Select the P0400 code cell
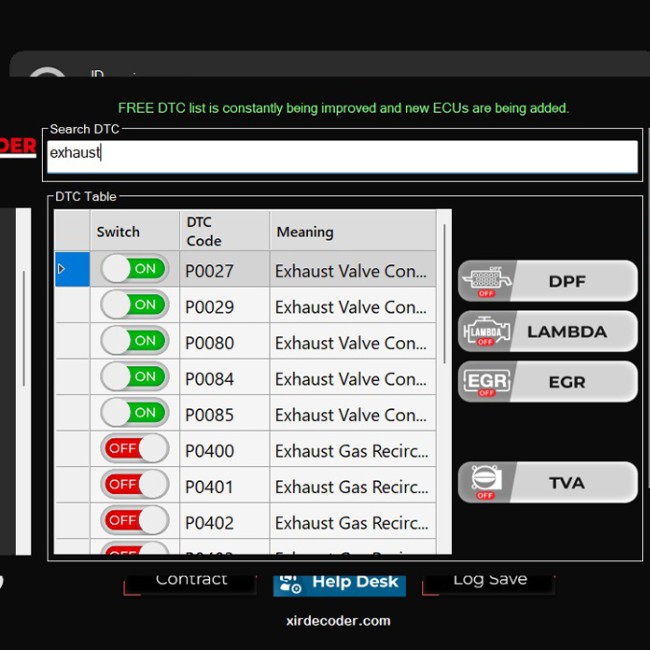650x650 pixels. tap(224, 449)
